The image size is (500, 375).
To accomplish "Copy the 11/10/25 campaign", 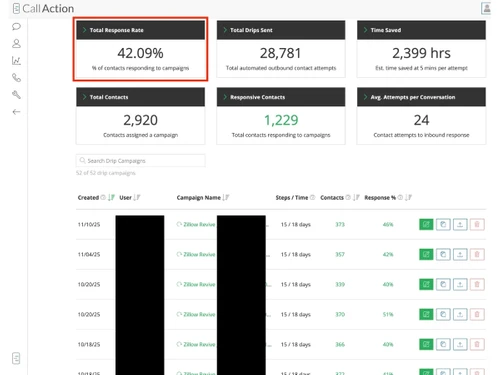I will 443,224.
